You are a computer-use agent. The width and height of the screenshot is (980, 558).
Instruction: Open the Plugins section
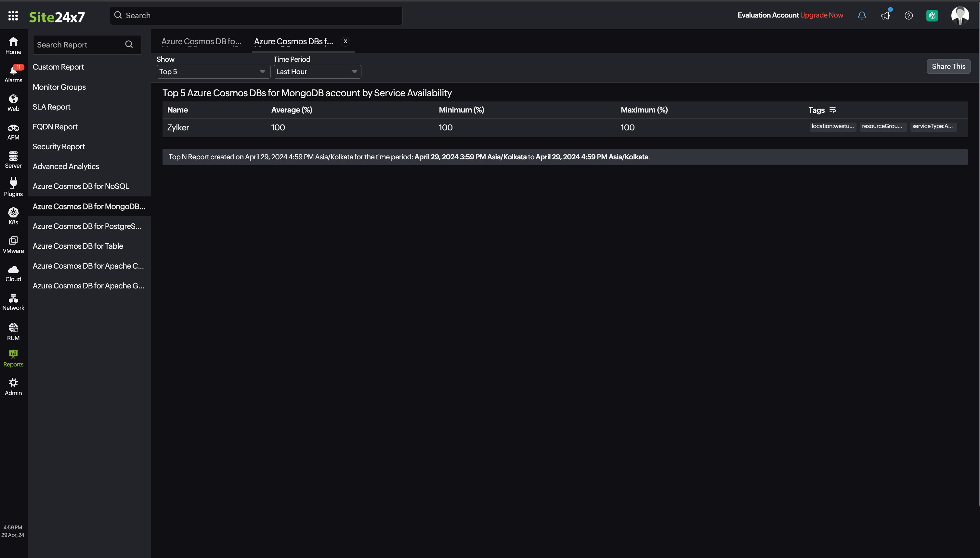tap(13, 187)
